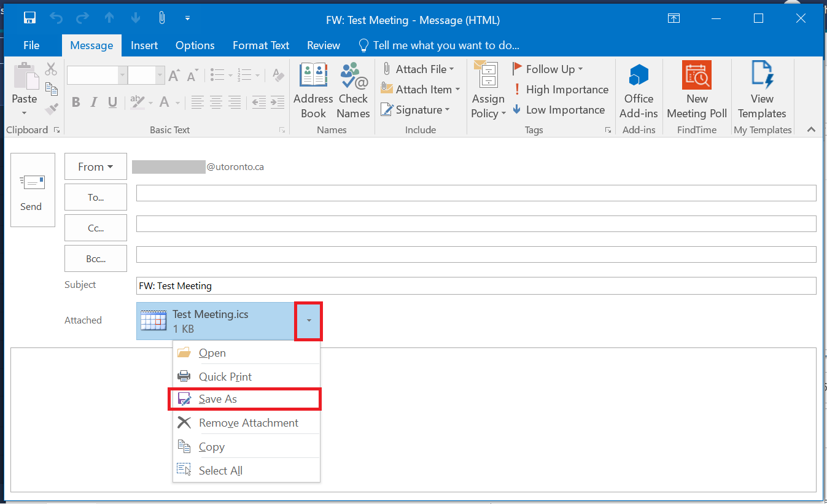Viewport: 827px width, 504px height.
Task: Collapse the ribbon with chevron
Action: pos(811,130)
